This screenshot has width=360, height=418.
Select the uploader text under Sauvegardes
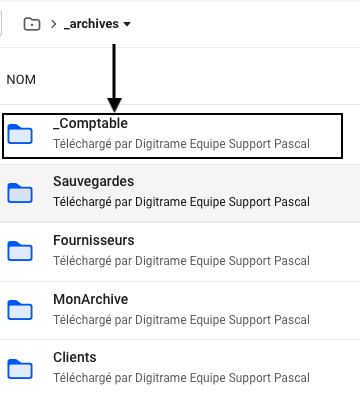point(181,202)
